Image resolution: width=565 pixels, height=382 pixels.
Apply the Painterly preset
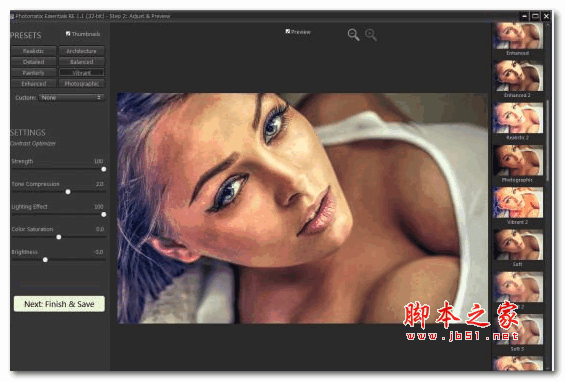point(34,73)
